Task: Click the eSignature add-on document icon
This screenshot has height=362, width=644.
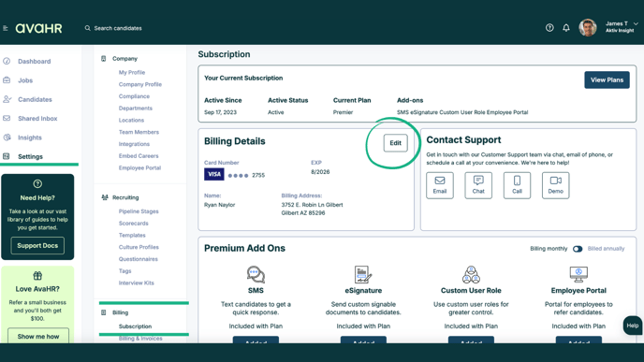Action: pyautogui.click(x=363, y=275)
